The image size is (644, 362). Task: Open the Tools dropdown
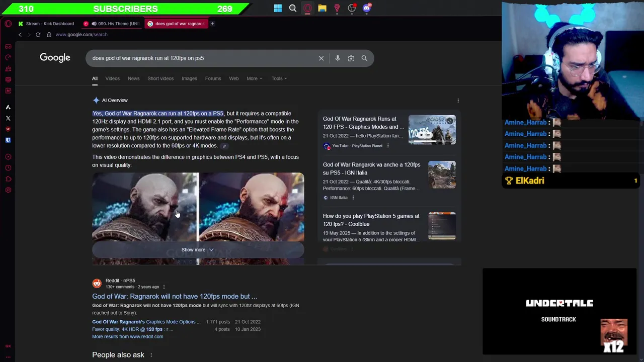click(x=279, y=78)
